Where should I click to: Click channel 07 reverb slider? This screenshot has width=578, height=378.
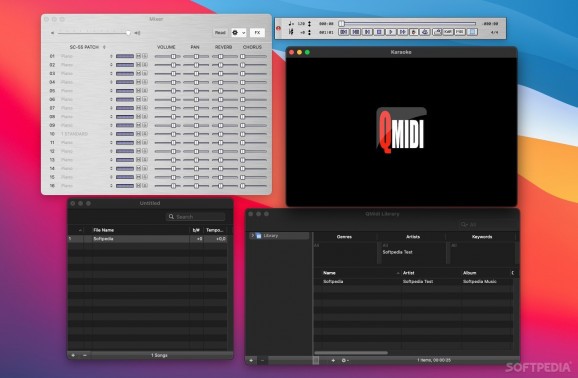(224, 108)
